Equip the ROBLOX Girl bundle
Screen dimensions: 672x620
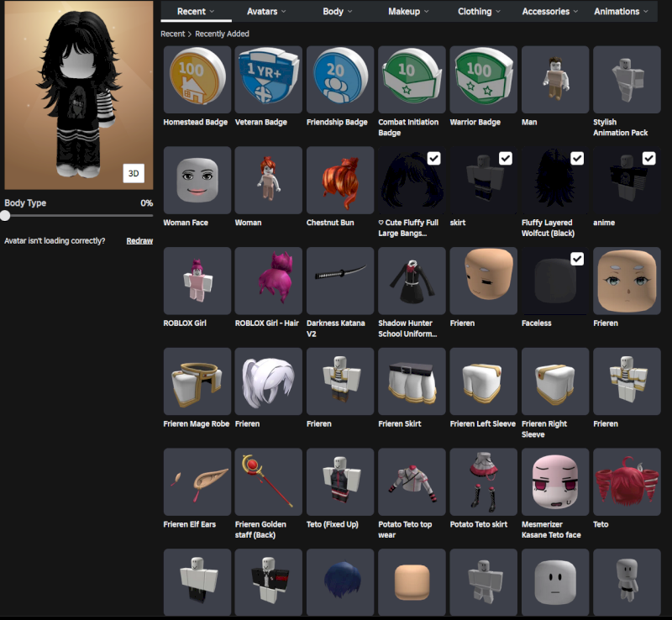[197, 281]
